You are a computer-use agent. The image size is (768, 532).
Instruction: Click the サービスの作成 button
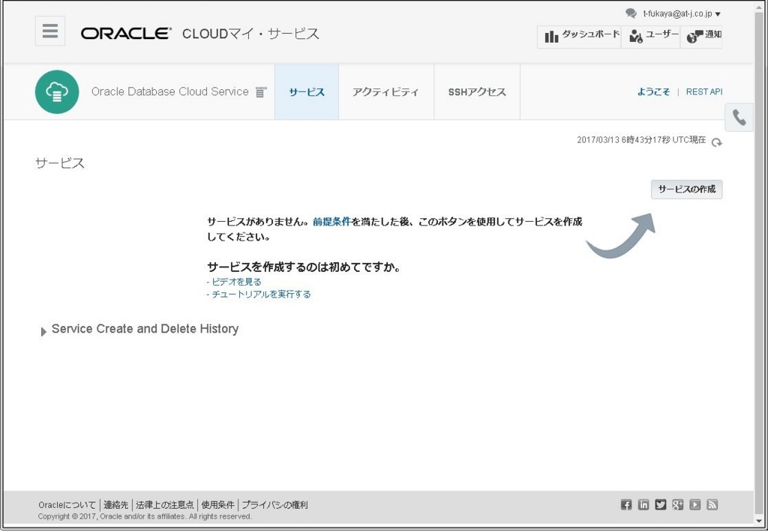tap(687, 190)
